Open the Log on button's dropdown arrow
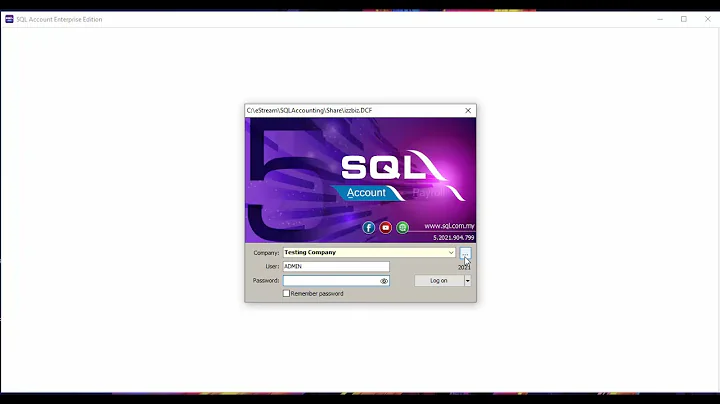Viewport: 720px width, 404px height. coord(467,281)
